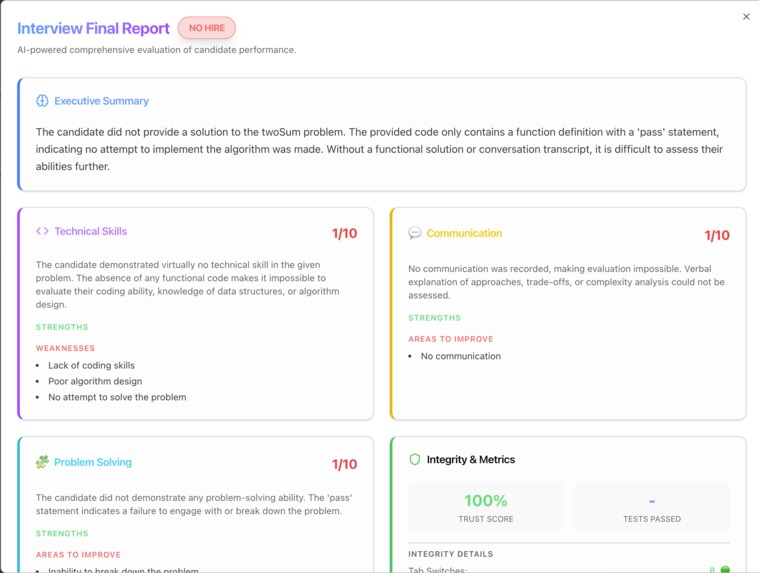Click the code brackets icon for Technical Skills
The width and height of the screenshot is (759, 573).
42,231
